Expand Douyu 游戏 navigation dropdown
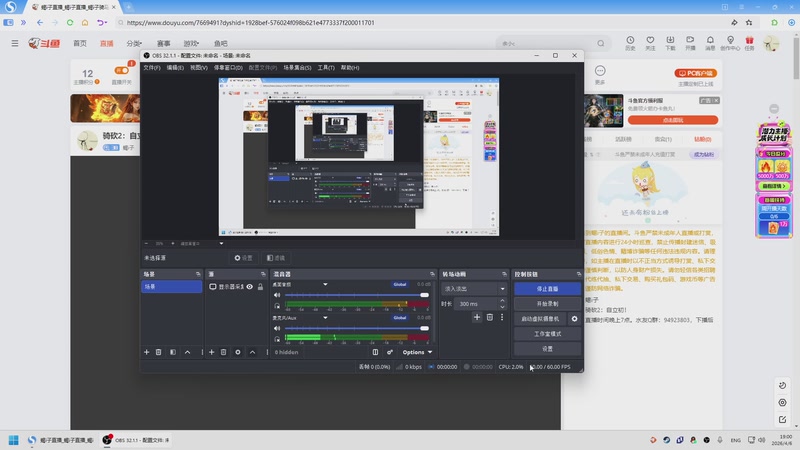This screenshot has height=450, width=800. coord(191,43)
